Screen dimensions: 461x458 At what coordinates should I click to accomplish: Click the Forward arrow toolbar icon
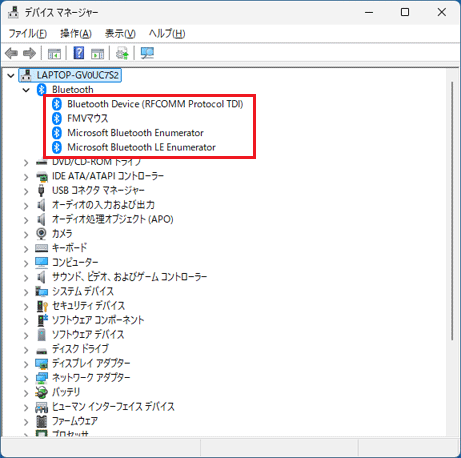click(29, 53)
